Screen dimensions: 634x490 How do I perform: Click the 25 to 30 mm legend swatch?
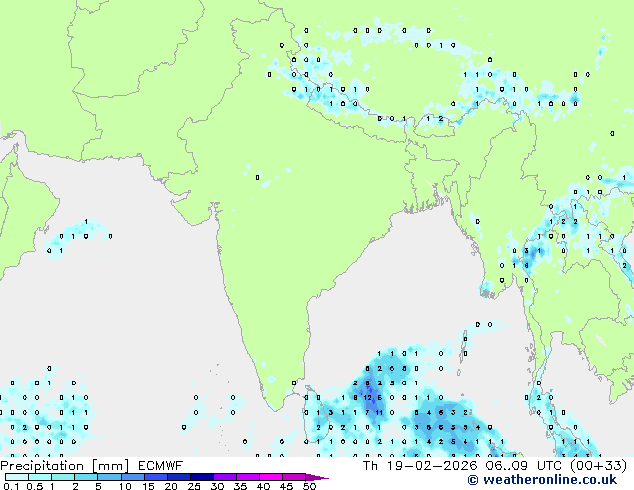click(201, 477)
